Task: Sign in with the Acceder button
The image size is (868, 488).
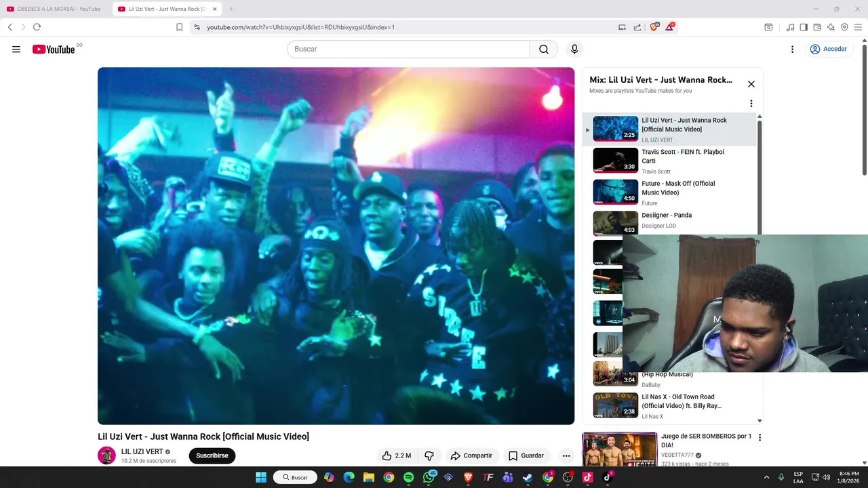Action: click(828, 49)
